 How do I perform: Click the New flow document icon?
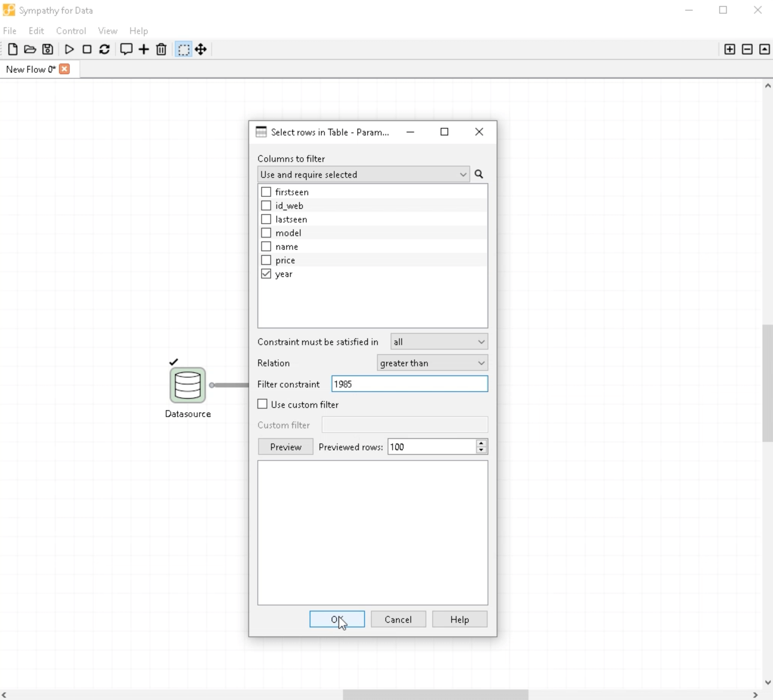12,49
